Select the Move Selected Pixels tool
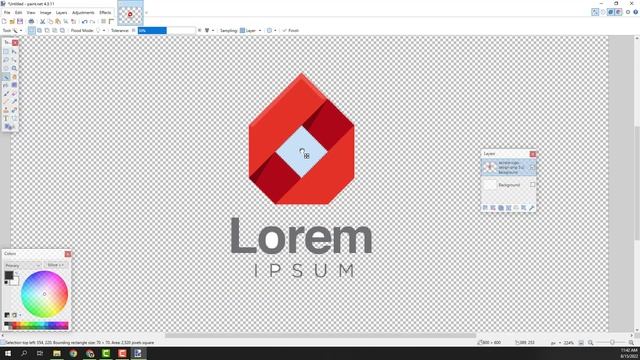Viewport: 640px width, 360px height. 14,52
